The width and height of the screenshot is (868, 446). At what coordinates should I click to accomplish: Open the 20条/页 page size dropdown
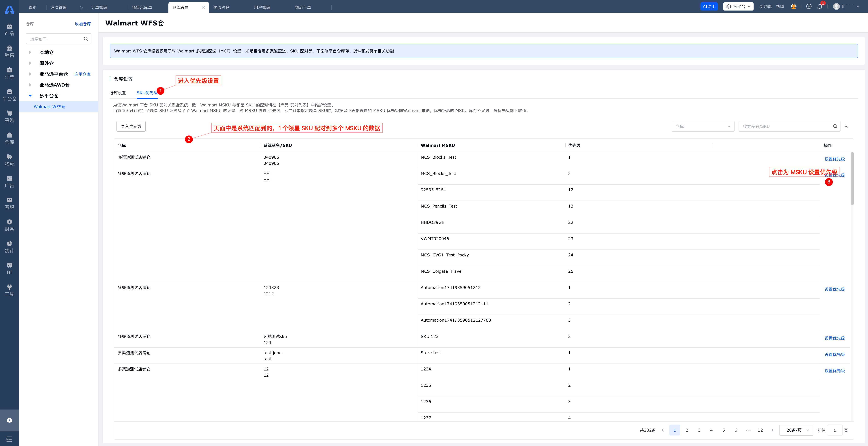click(796, 430)
